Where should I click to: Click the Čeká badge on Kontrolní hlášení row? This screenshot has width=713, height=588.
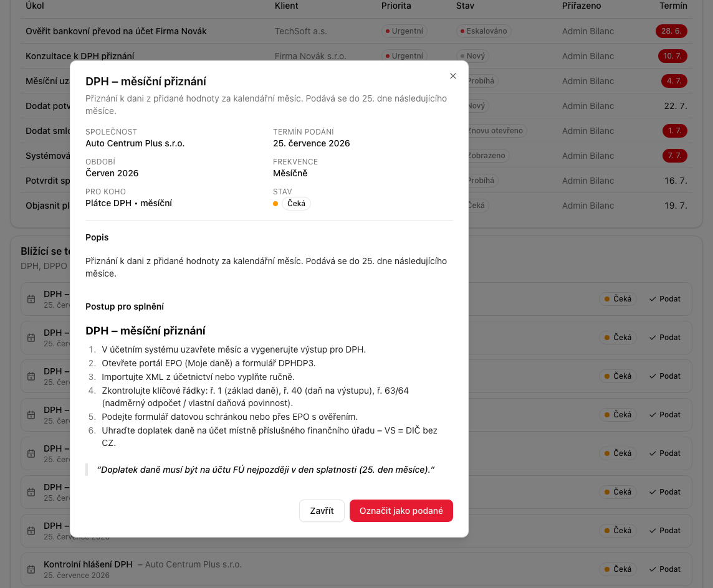coord(618,569)
